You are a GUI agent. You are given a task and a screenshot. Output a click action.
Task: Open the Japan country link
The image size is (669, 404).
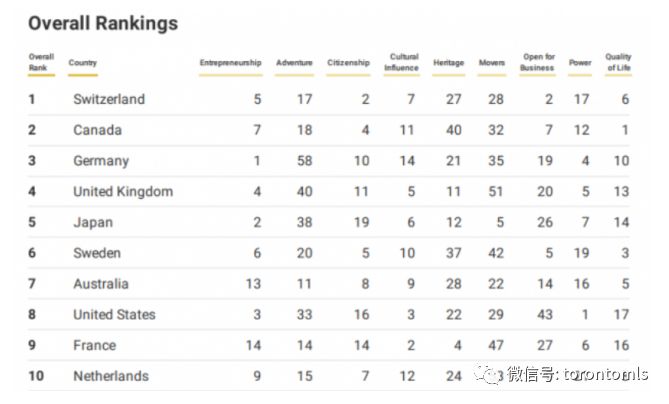click(93, 222)
